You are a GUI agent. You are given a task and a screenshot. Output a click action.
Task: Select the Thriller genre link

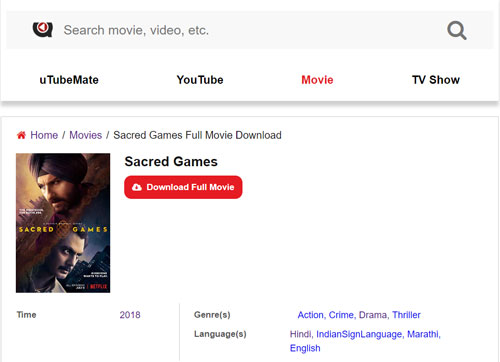coord(406,315)
